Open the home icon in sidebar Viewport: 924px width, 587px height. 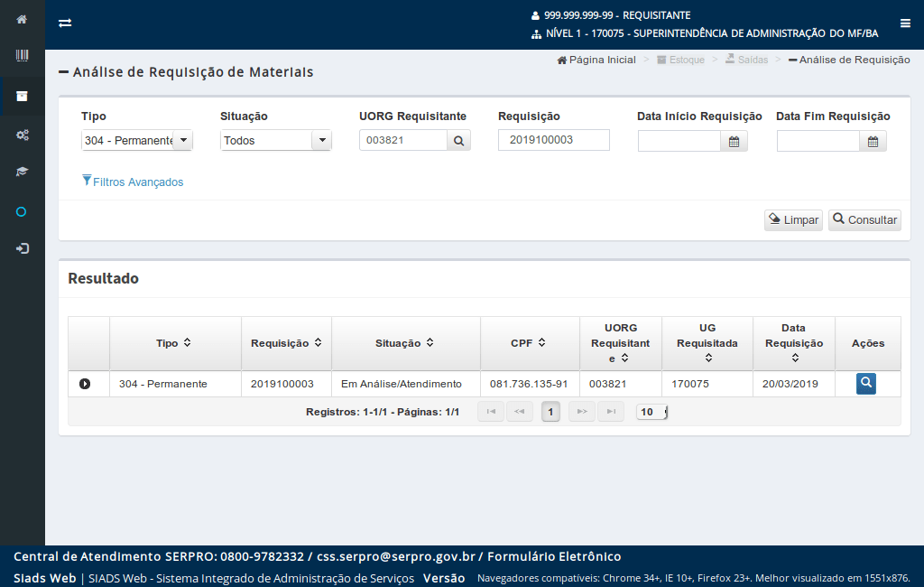click(x=22, y=20)
